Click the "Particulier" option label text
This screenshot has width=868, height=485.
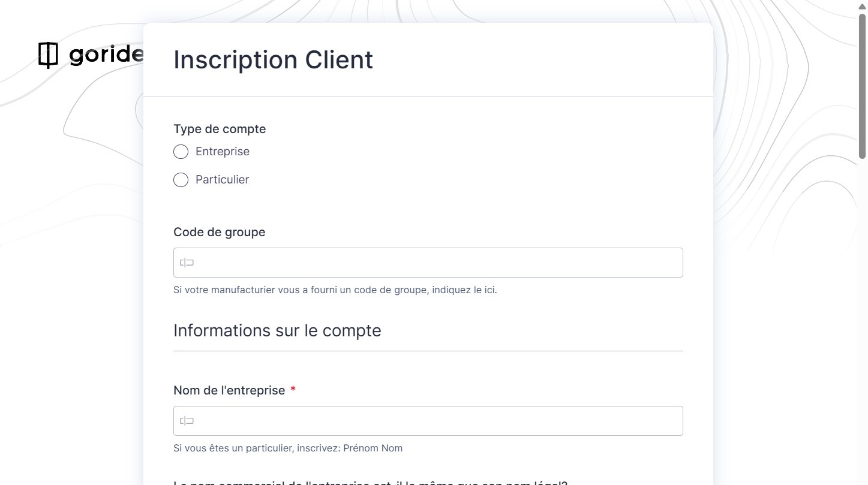tap(222, 180)
